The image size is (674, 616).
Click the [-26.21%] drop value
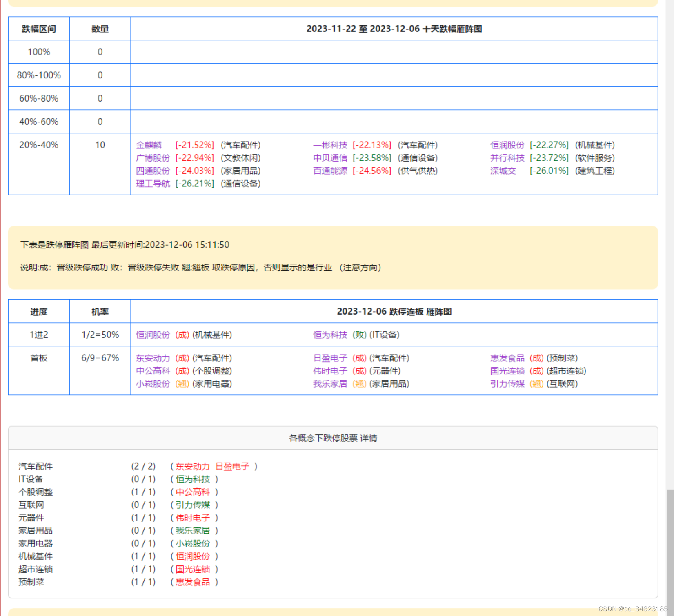[x=195, y=184]
